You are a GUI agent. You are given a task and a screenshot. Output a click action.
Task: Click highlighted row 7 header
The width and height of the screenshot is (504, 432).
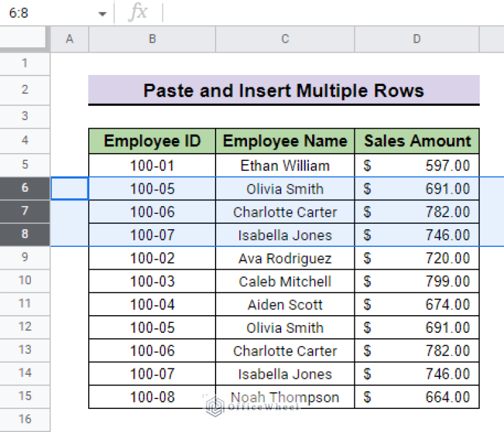coord(25,211)
